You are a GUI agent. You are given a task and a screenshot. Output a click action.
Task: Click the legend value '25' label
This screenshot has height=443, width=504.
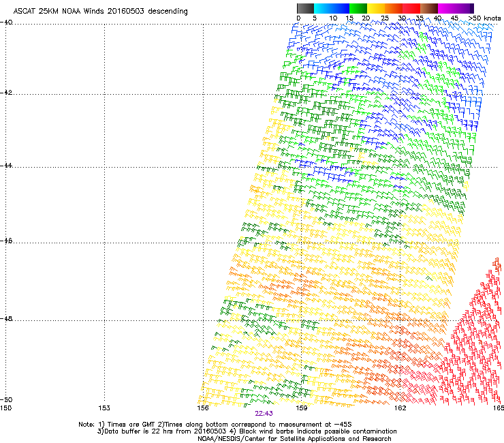coord(385,18)
